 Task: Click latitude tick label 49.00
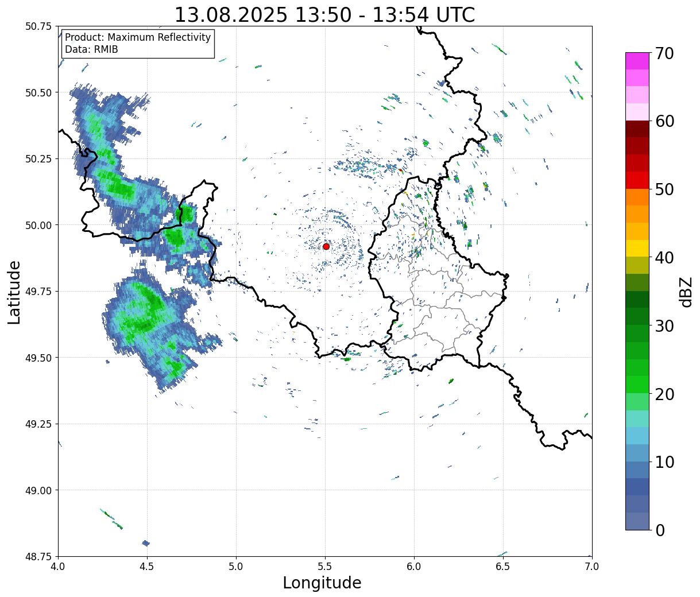(x=38, y=490)
